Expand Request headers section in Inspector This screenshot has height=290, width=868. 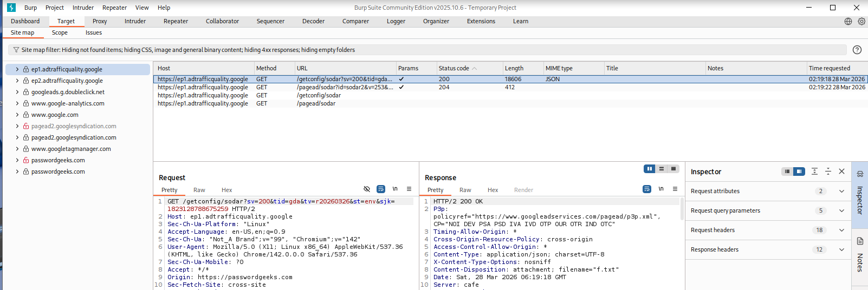coord(841,230)
